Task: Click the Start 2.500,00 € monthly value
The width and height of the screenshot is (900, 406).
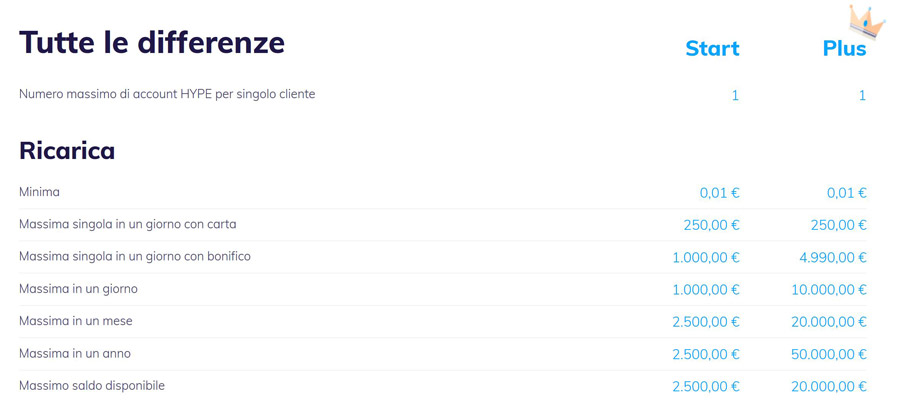Action: coord(706,323)
